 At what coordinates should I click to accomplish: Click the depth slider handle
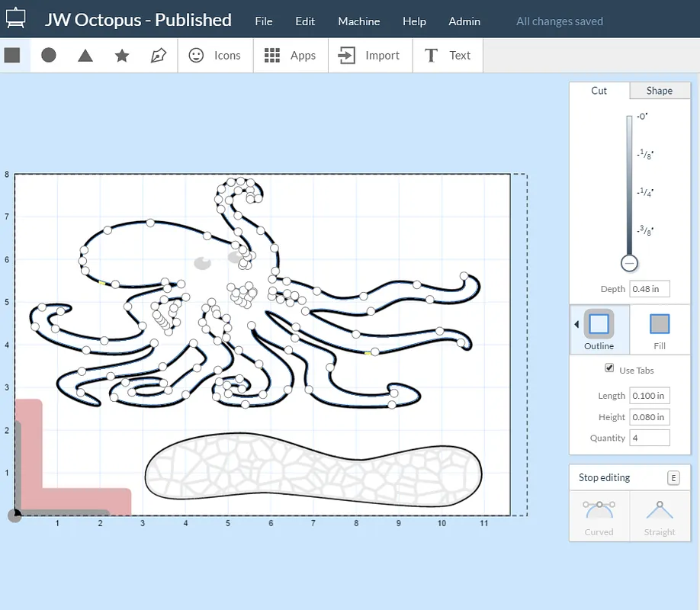tap(629, 264)
